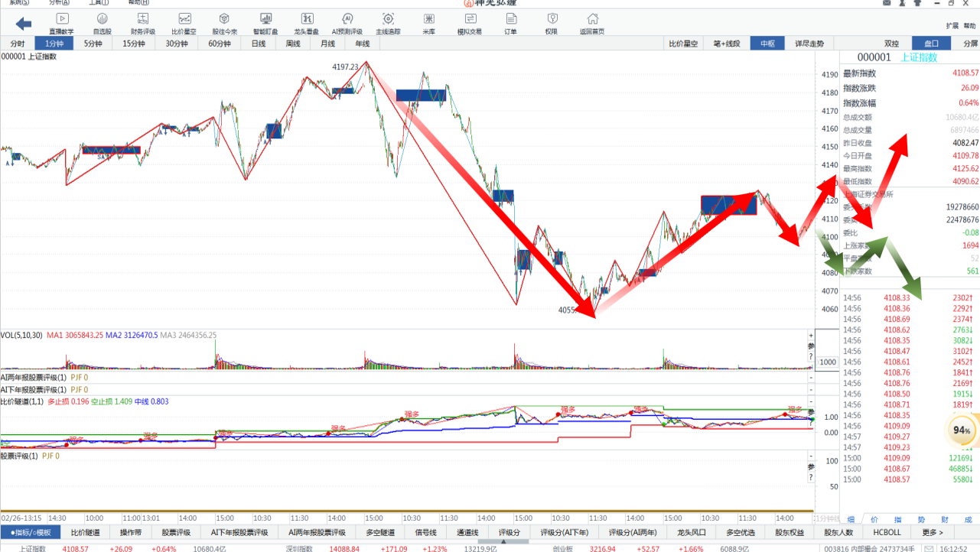980x552 pixels.
Task: Click the + button beside volume panel
Action: [811, 336]
